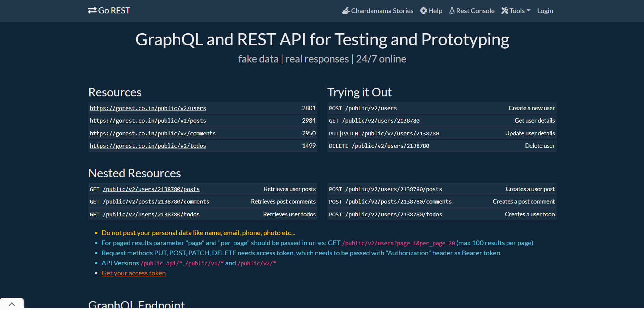Viewport: 644px width, 310px height.
Task: Open the public/v2/comments resource URL
Action: [x=153, y=133]
